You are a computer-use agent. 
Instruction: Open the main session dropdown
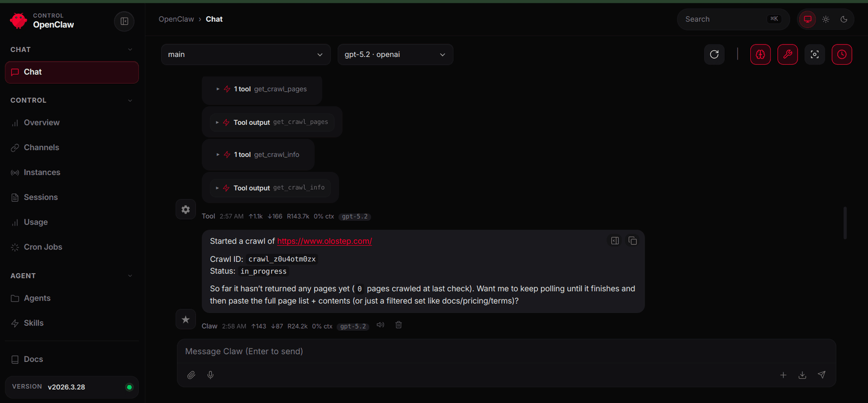click(x=246, y=54)
